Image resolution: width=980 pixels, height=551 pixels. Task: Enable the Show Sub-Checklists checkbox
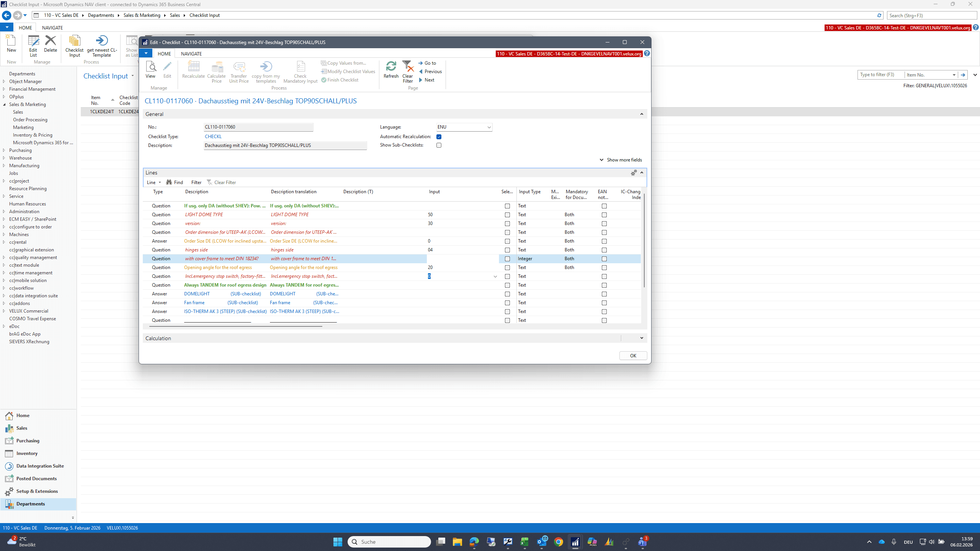439,145
